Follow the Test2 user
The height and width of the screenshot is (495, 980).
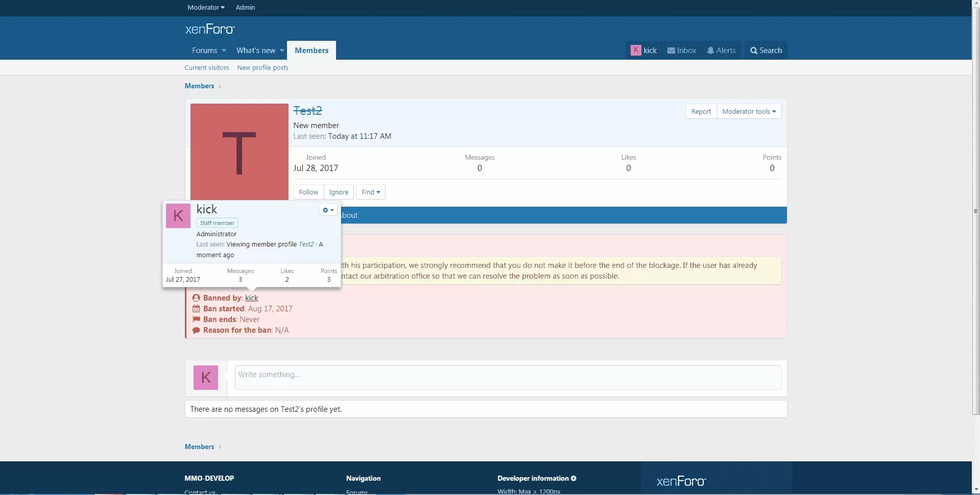click(x=308, y=192)
